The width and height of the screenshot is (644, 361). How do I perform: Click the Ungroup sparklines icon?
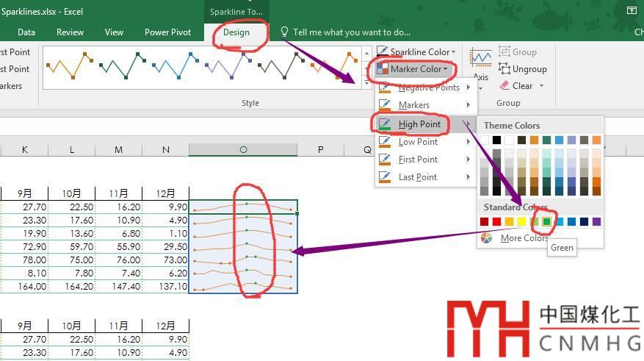click(x=504, y=68)
